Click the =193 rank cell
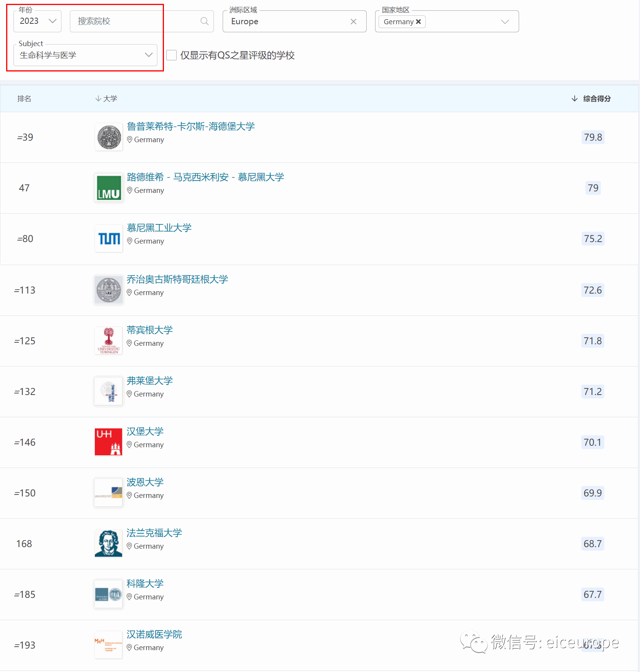640x672 pixels. click(x=25, y=645)
